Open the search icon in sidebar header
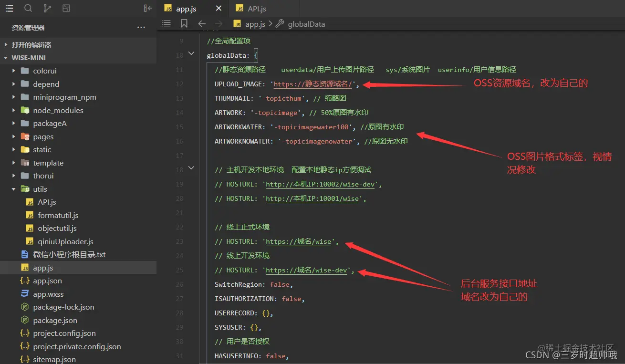Screen dimensions: 625x364 [28, 8]
